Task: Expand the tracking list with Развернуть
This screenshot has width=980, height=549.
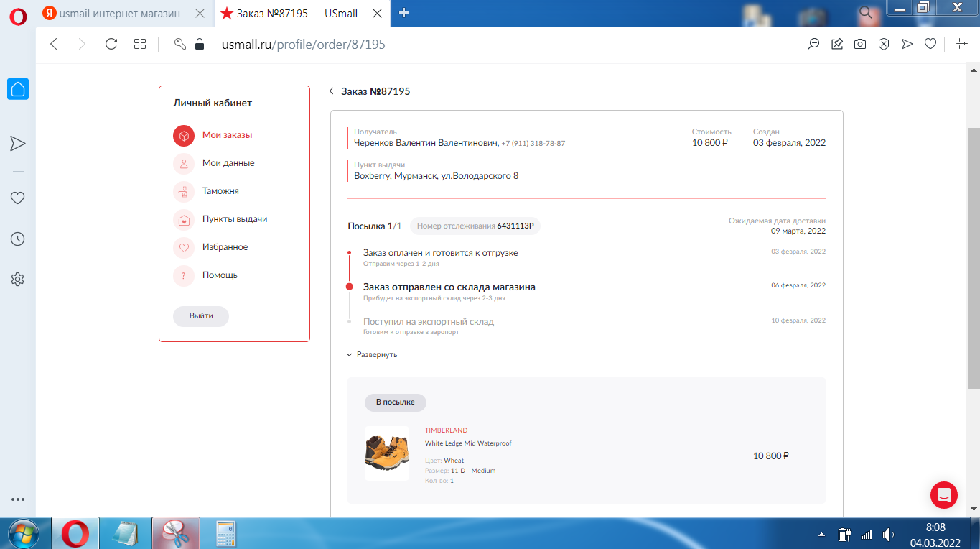Action: pyautogui.click(x=372, y=354)
